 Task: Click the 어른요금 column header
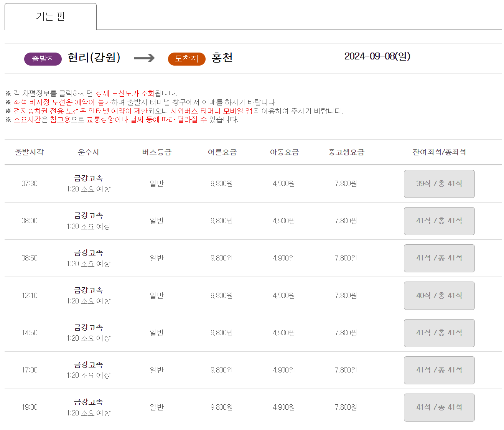[x=222, y=152]
